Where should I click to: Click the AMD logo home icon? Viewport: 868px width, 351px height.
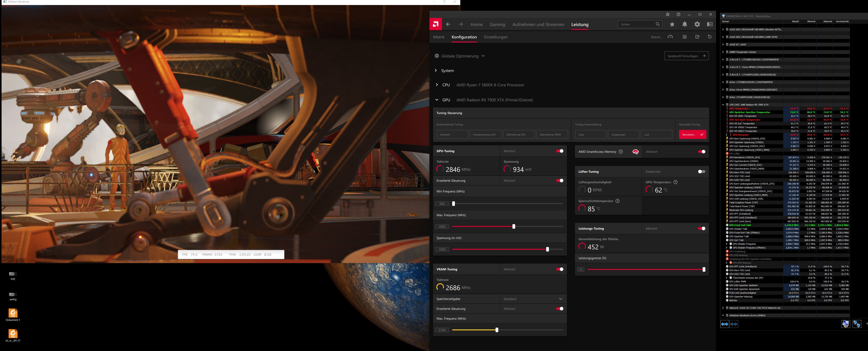click(436, 24)
